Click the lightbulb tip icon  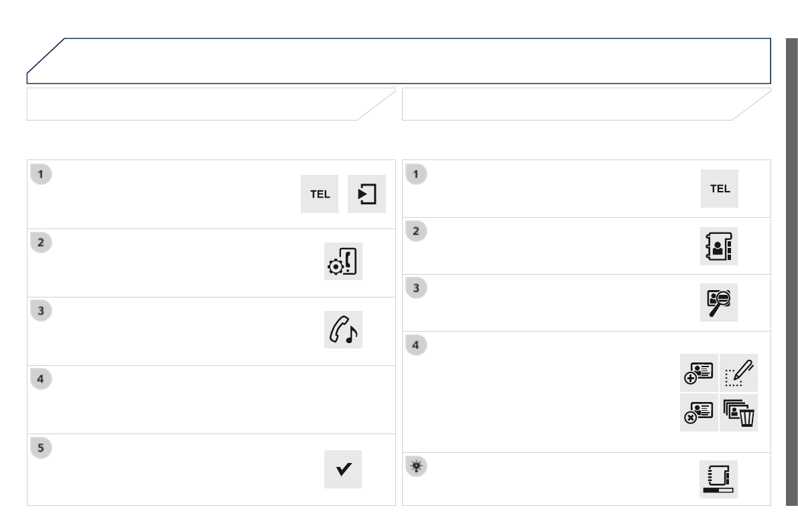click(415, 466)
